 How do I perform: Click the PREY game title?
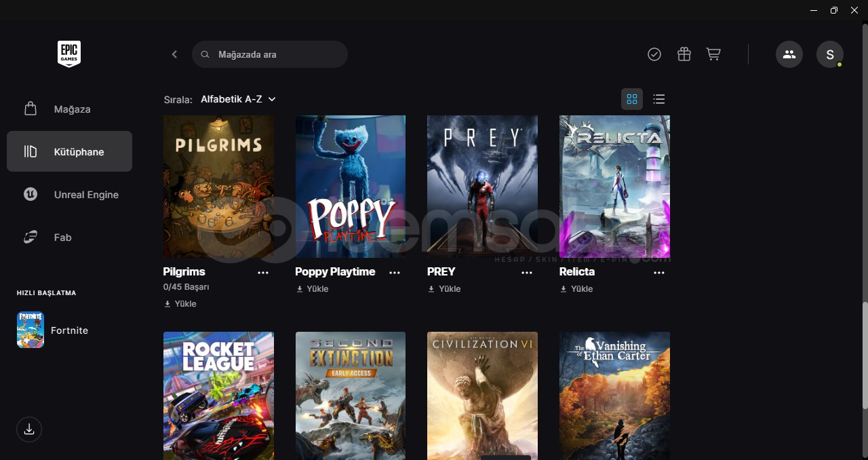(441, 271)
